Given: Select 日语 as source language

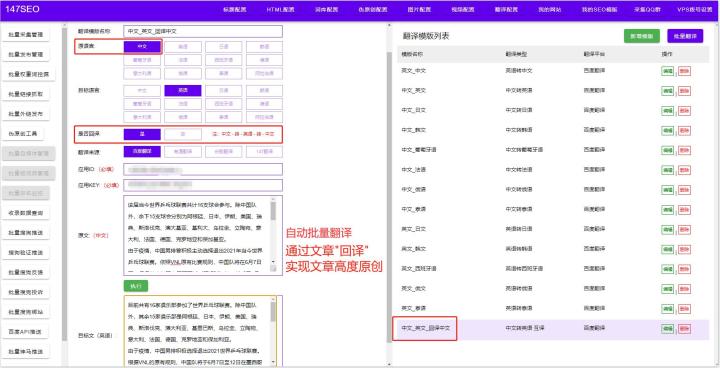Looking at the screenshot, I should tap(224, 46).
